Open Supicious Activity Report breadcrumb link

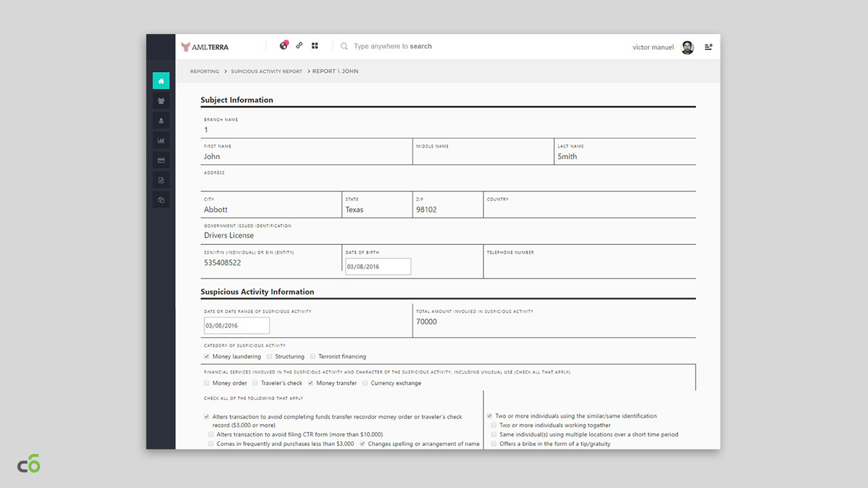tap(266, 71)
